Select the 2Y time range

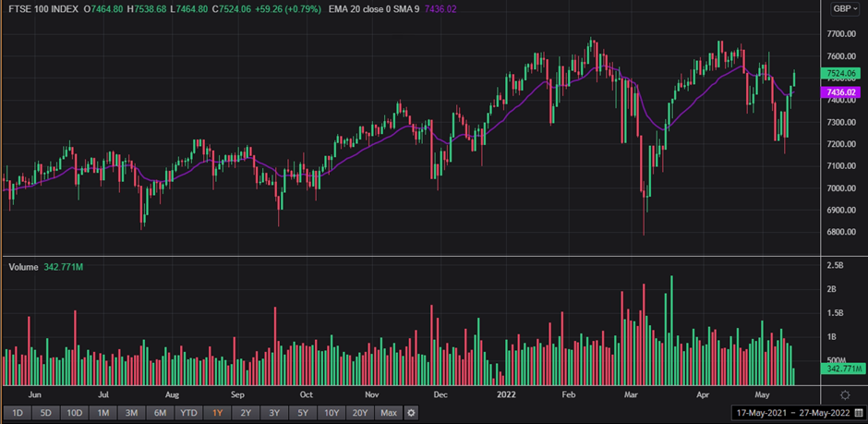coord(247,413)
